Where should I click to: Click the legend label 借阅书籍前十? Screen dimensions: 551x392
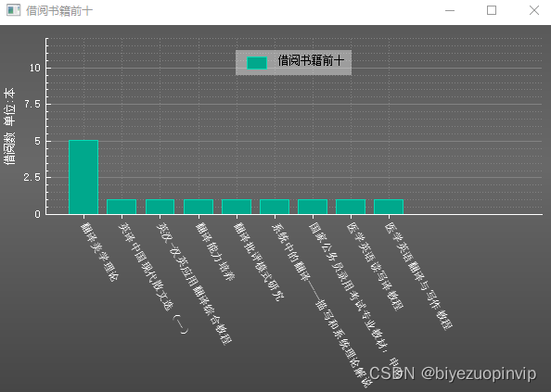point(311,61)
